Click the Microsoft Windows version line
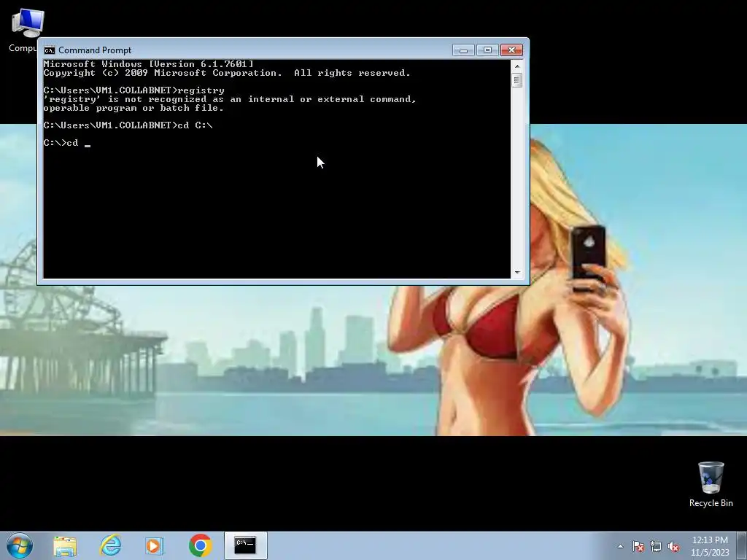Image resolution: width=747 pixels, height=560 pixels. click(x=149, y=64)
